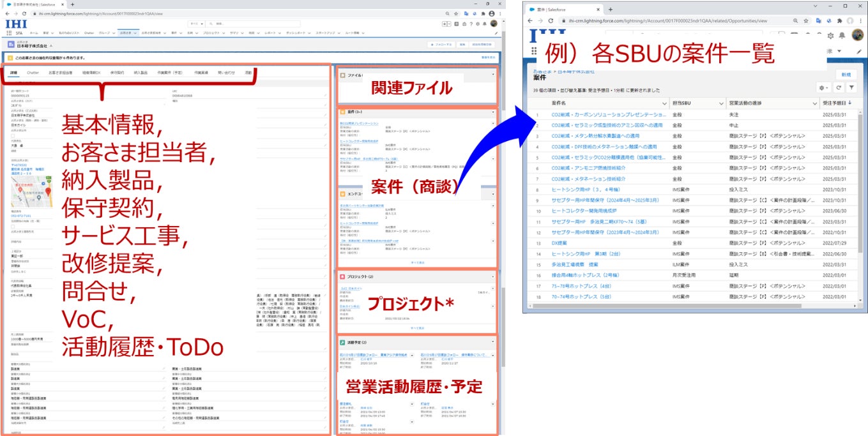Sort by 受注予想日 column header
The image size is (868, 436).
point(837,103)
